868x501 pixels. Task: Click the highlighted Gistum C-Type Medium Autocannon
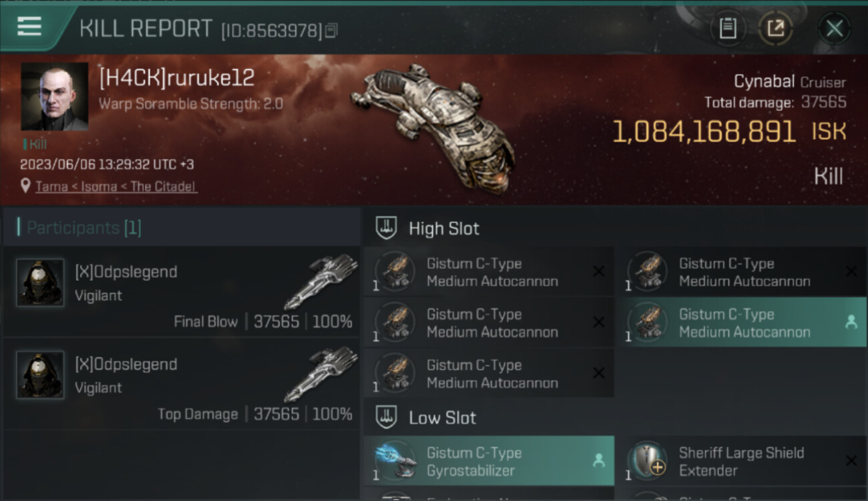(x=740, y=323)
